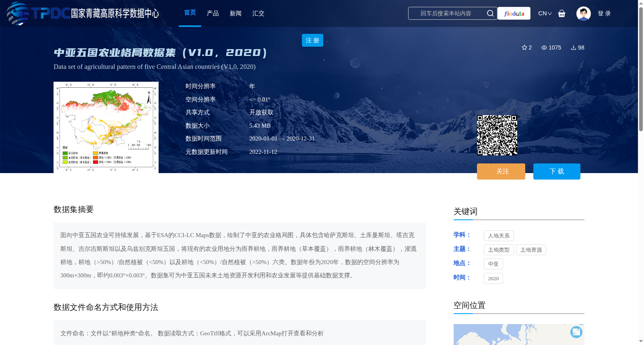Click the dataset QR code

(x=497, y=135)
